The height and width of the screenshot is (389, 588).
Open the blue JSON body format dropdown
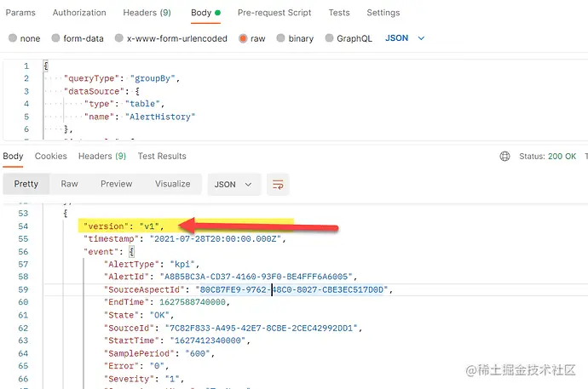[x=405, y=38]
